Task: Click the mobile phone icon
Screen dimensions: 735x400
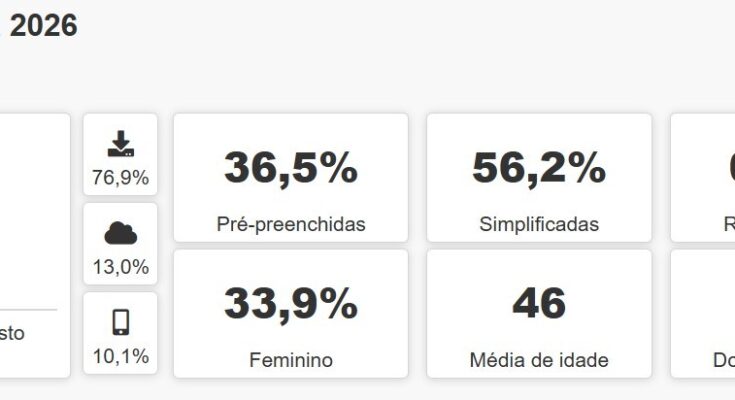Action: (120, 322)
